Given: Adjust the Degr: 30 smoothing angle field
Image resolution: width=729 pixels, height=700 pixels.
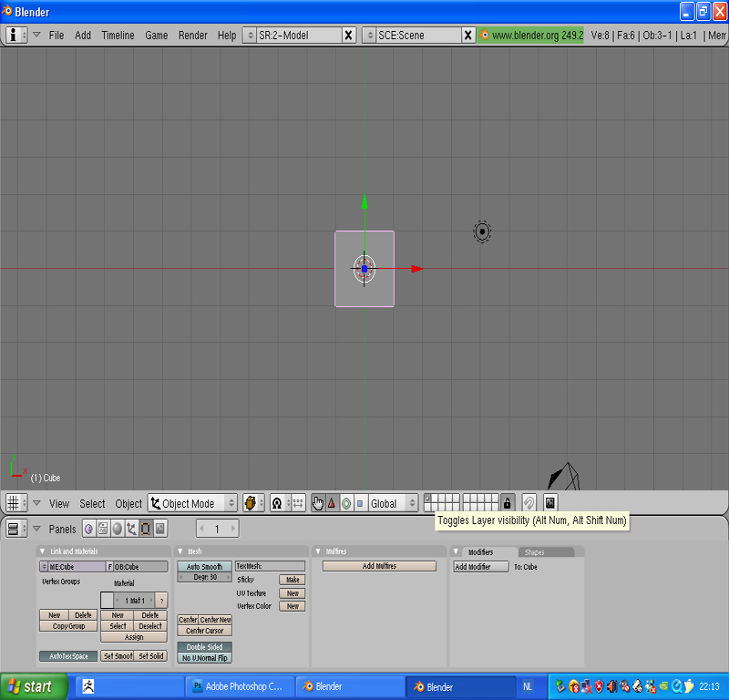Looking at the screenshot, I should pos(204,577).
